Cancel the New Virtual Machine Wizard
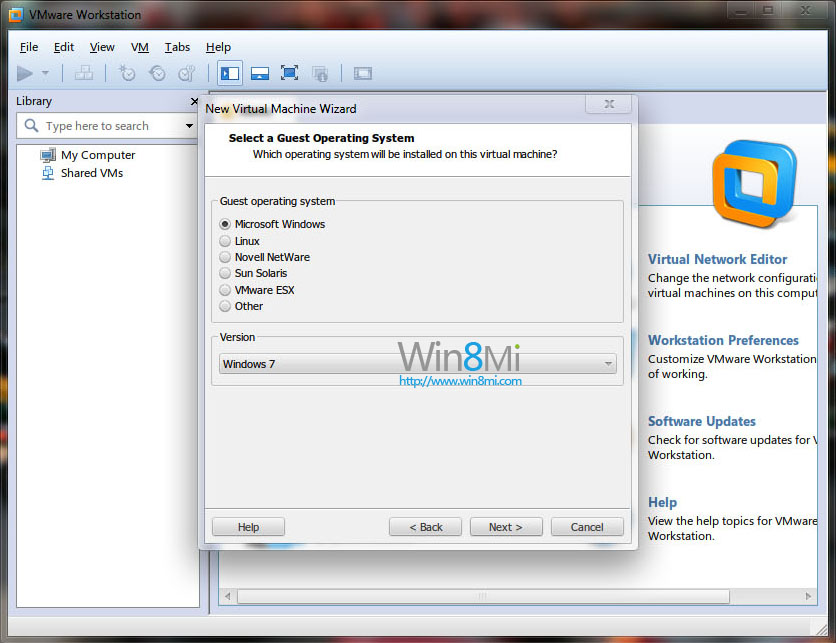 click(587, 527)
